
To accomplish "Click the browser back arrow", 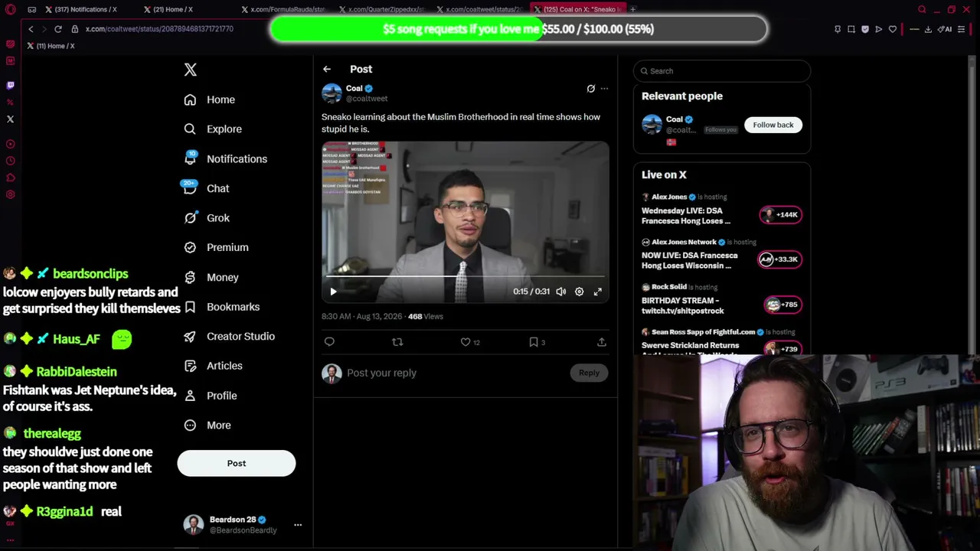I will coord(31,29).
